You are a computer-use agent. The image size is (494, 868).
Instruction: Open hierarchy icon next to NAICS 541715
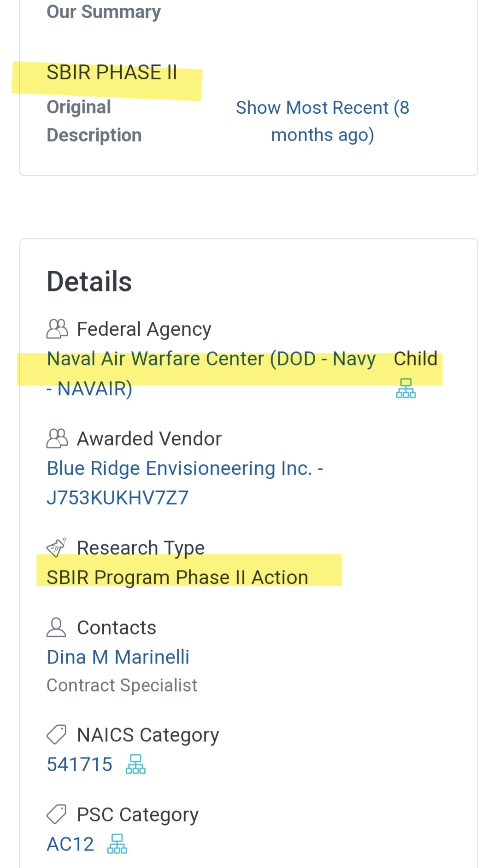135,764
